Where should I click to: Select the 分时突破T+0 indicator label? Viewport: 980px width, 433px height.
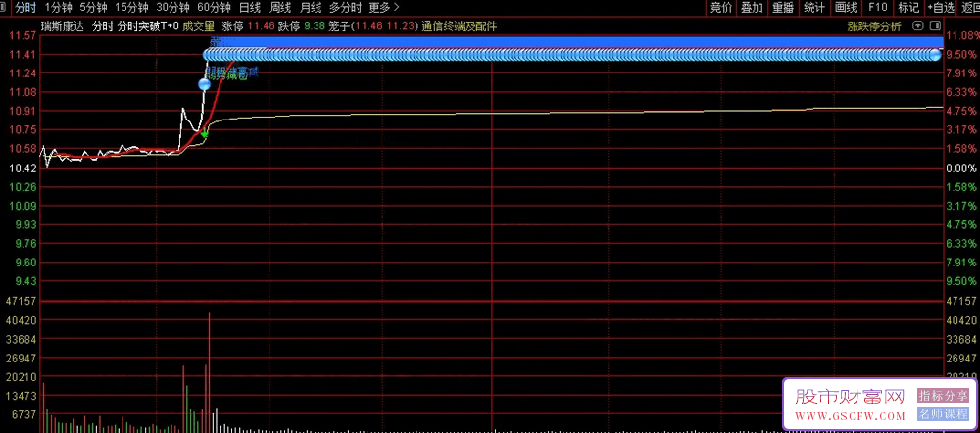point(148,26)
